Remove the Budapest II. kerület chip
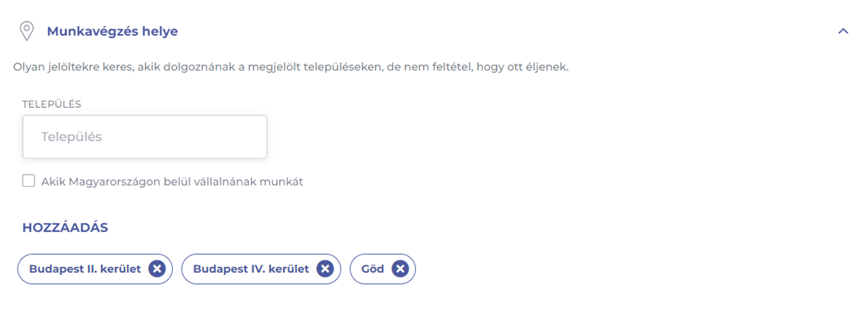The image size is (868, 309). (x=157, y=269)
